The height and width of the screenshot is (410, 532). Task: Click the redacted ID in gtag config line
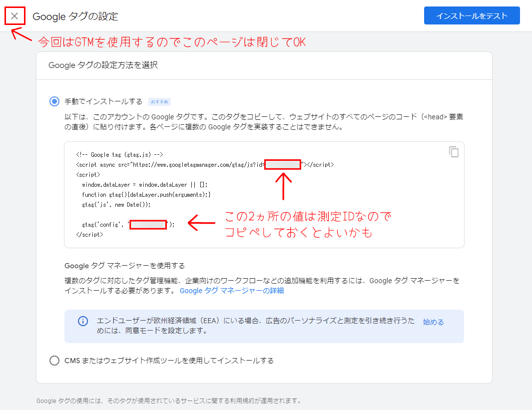point(148,225)
